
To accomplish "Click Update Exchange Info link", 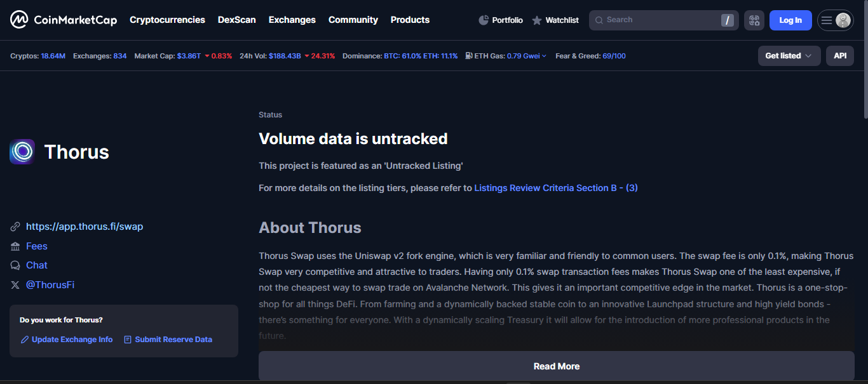I will (x=72, y=340).
